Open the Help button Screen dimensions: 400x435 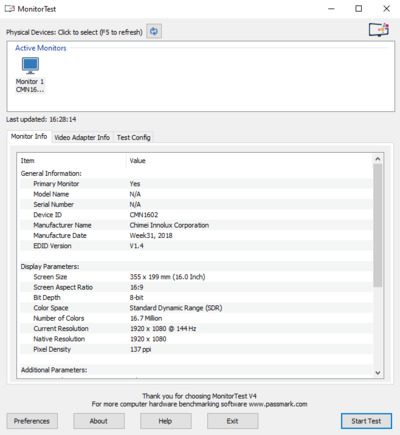point(166,421)
